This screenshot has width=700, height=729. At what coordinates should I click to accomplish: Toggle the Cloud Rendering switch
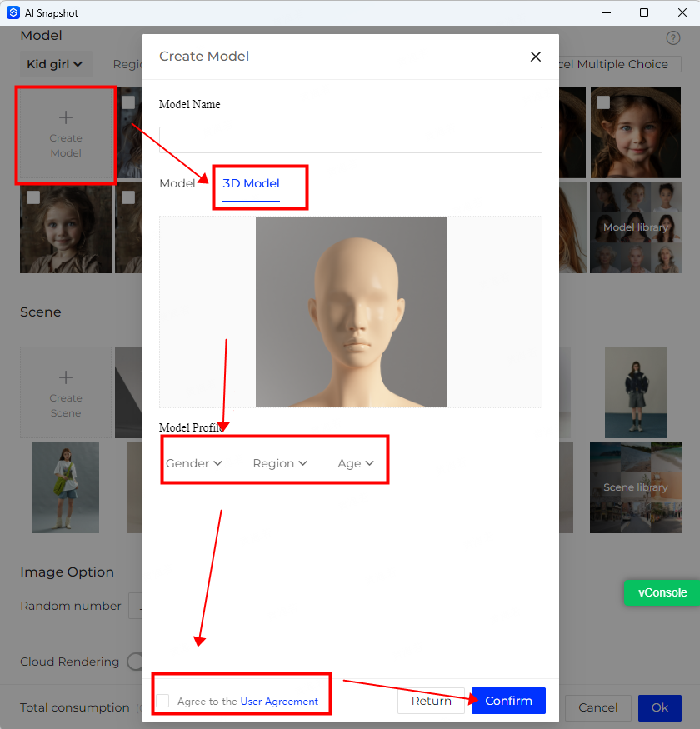[x=135, y=662]
